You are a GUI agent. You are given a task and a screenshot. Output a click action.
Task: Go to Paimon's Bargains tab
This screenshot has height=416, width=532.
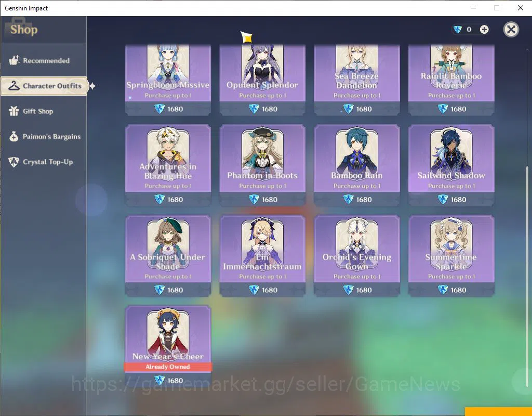(44, 137)
